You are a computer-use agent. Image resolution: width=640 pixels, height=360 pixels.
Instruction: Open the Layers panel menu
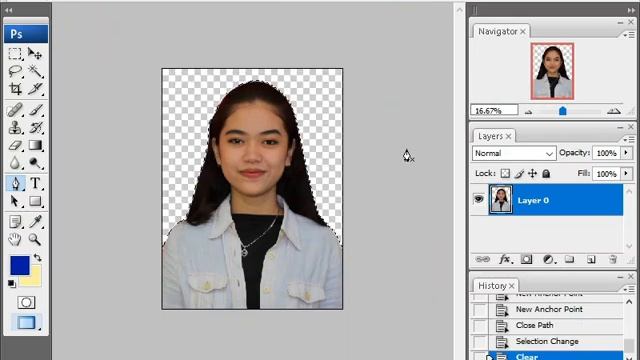tap(629, 140)
